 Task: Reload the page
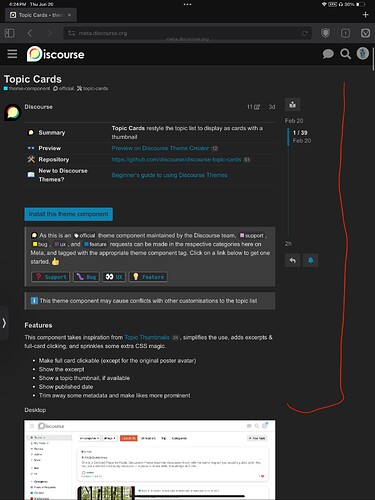305,33
